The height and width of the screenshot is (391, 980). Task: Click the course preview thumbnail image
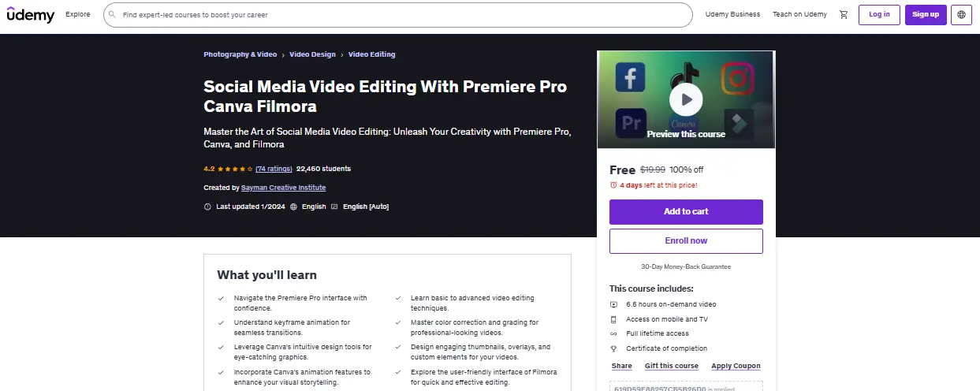(x=686, y=99)
